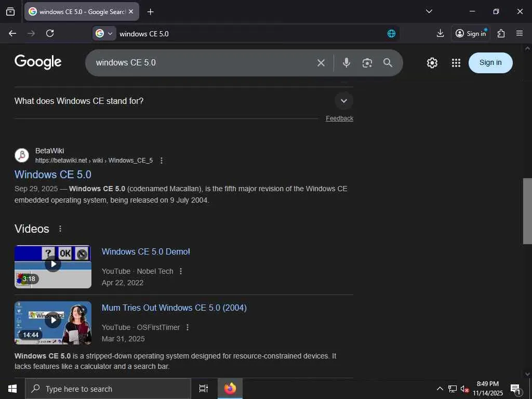Screen dimensions: 532x399
Task: Click into the Google search box
Action: (x=204, y=63)
